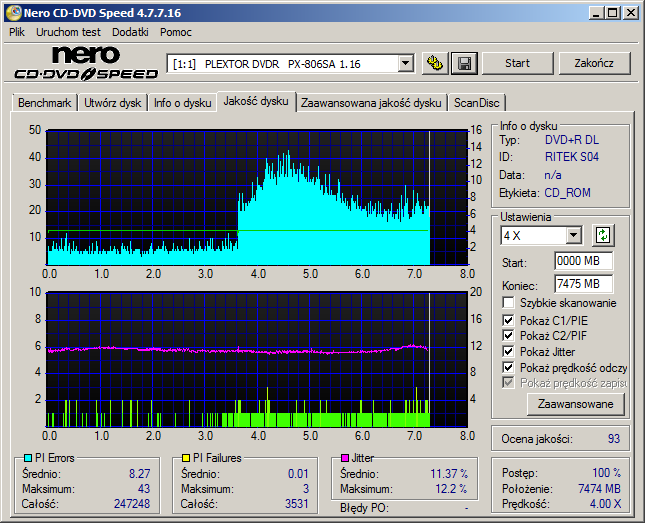
Task: Open the Uruchom test menu
Action: 68,32
